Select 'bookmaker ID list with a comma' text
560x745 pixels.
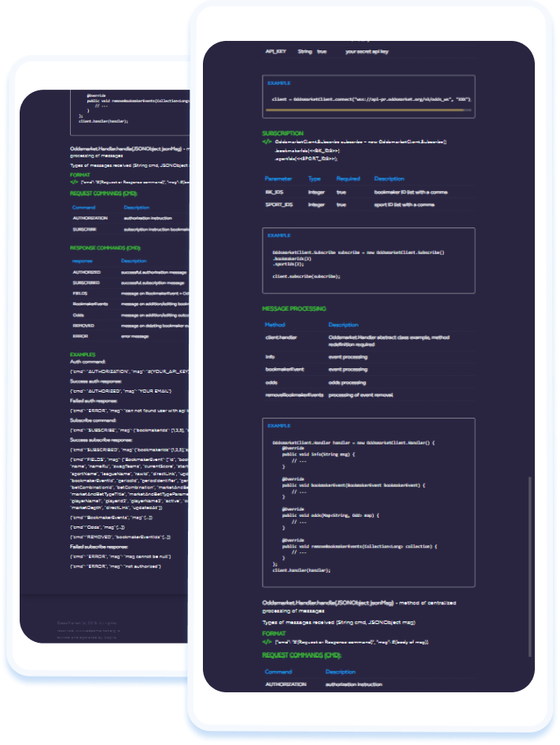click(x=411, y=192)
